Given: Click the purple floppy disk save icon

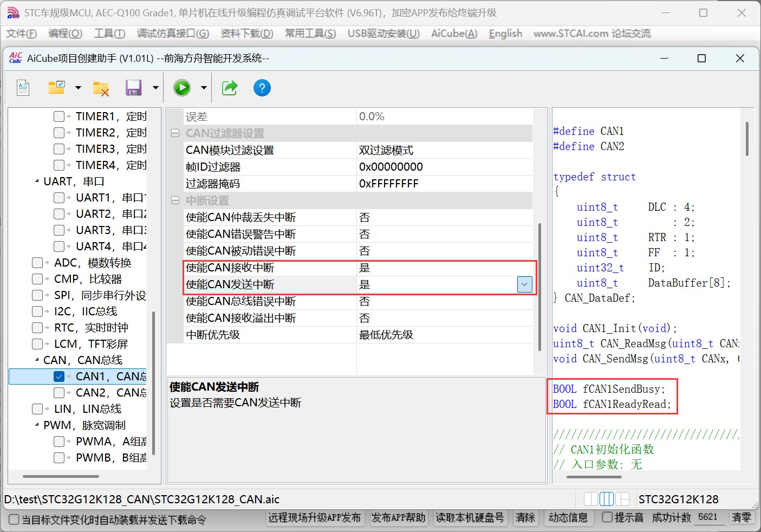Looking at the screenshot, I should coord(133,88).
